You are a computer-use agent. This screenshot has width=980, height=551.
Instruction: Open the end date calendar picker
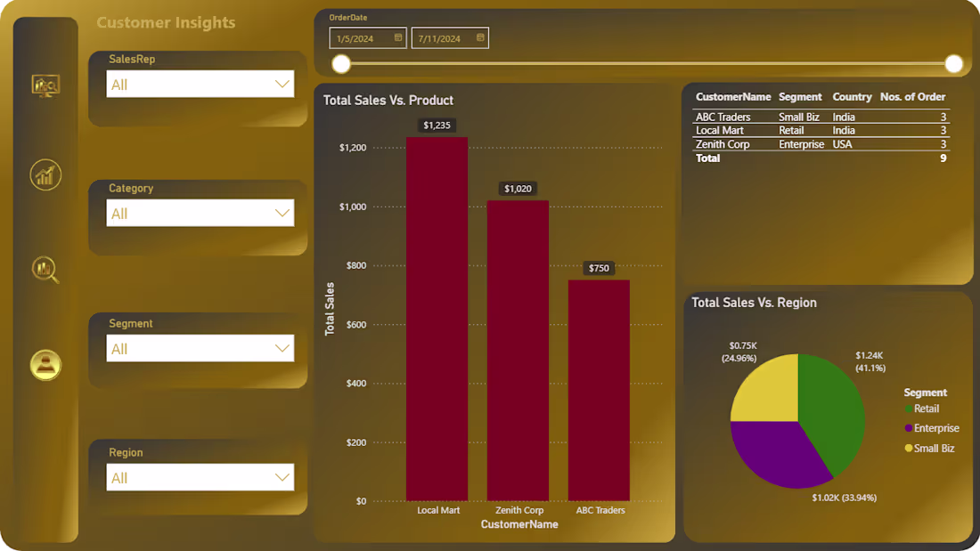point(479,37)
